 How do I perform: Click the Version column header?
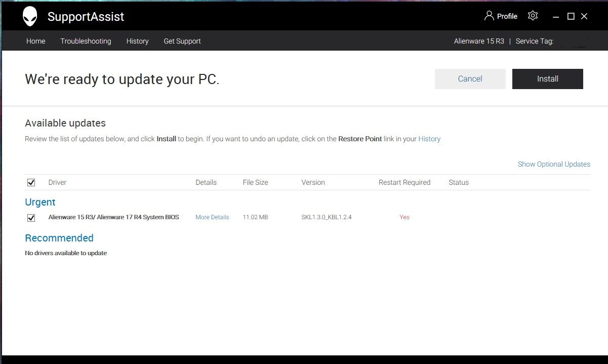[x=313, y=182]
